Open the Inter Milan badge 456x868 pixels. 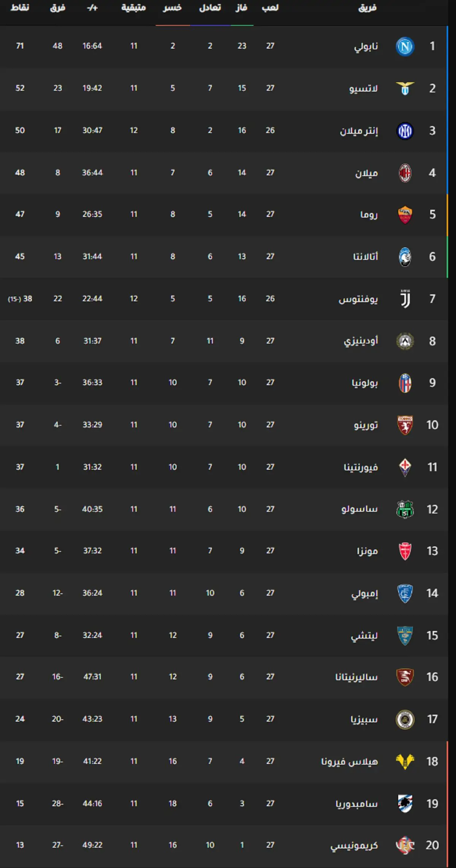[405, 131]
